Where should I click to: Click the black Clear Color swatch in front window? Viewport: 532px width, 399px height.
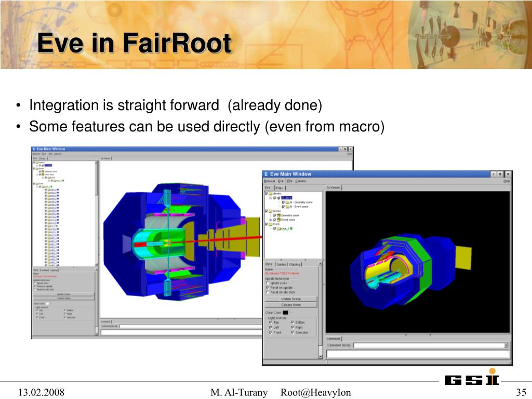(285, 312)
